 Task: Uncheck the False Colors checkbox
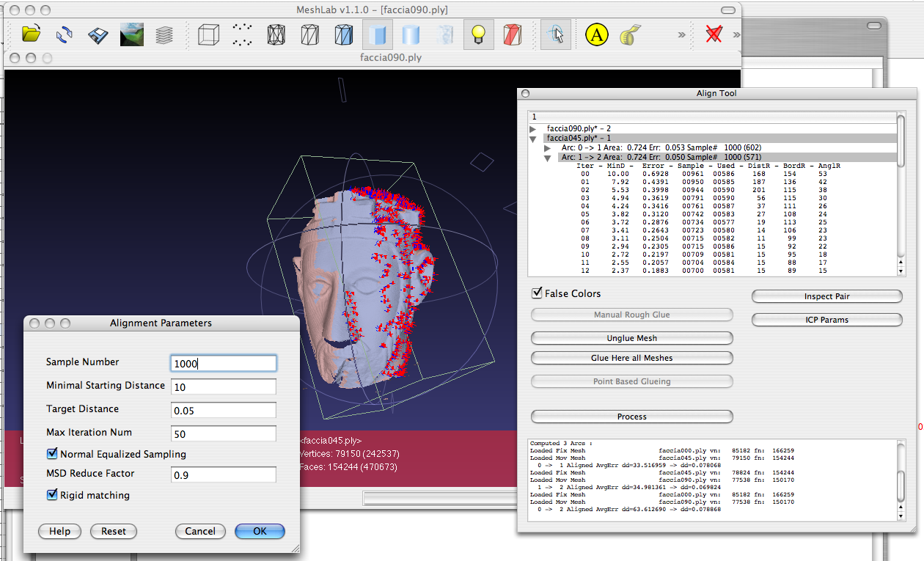[x=538, y=293]
